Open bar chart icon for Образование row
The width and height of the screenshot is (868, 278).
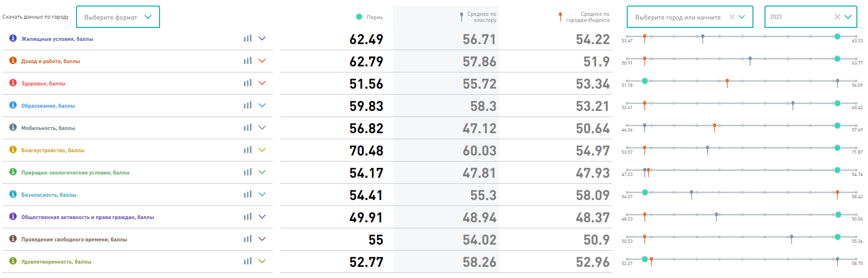coord(248,105)
